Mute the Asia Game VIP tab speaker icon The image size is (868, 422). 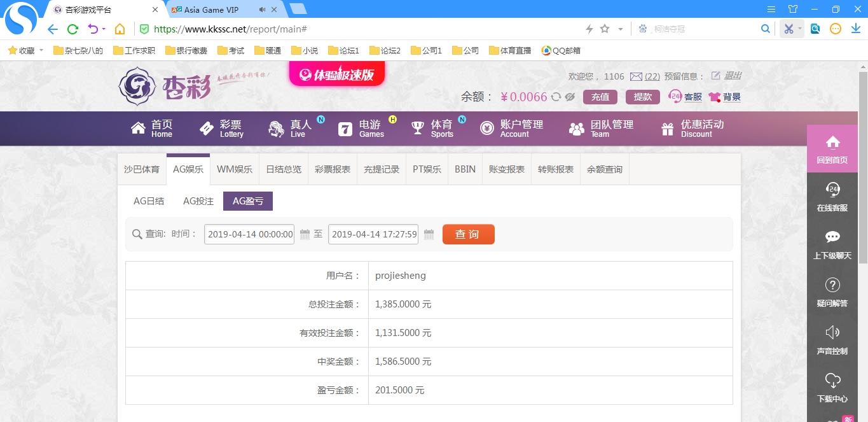point(263,10)
